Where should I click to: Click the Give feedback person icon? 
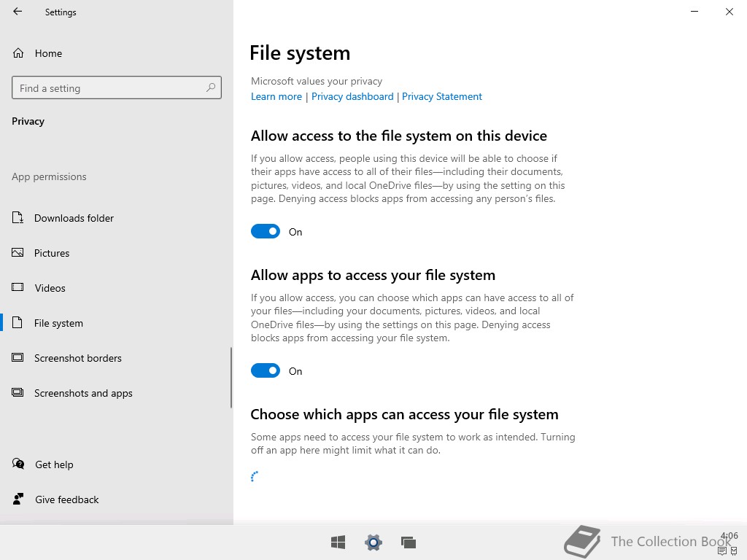pyautogui.click(x=18, y=499)
